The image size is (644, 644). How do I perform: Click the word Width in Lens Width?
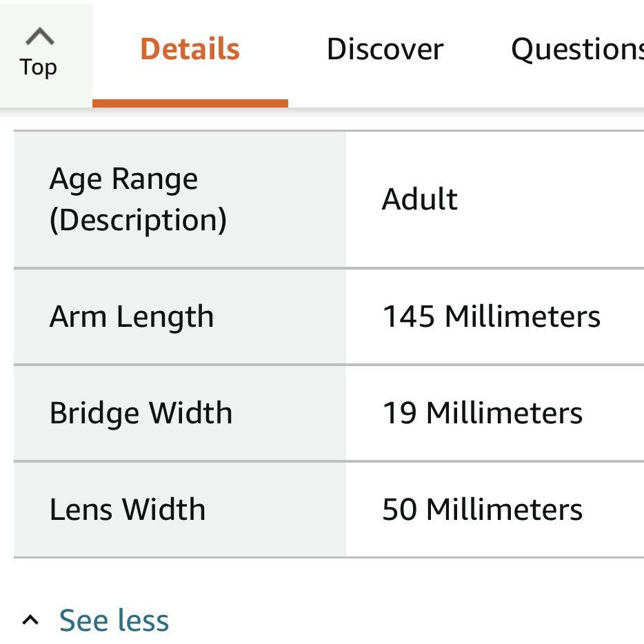click(164, 510)
